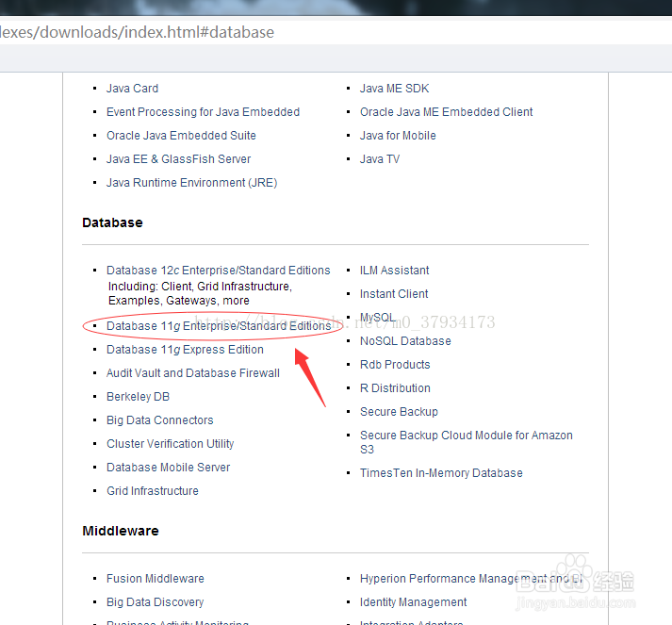Open the Java Card link

pyautogui.click(x=133, y=89)
